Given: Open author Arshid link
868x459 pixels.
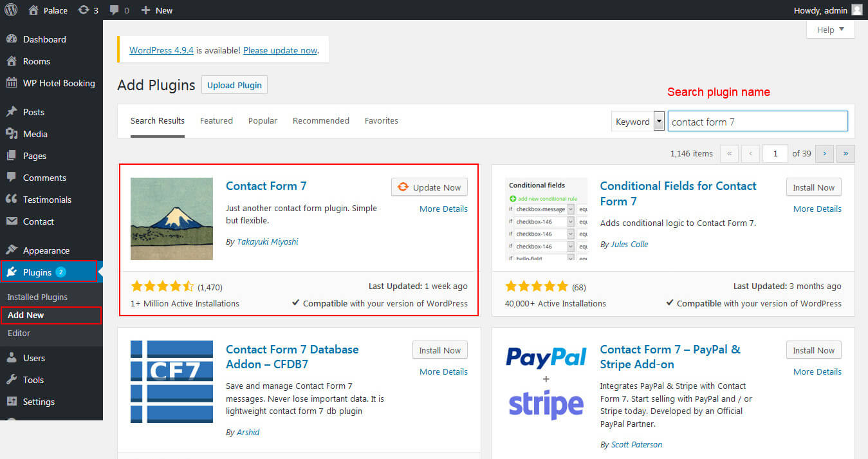Looking at the screenshot, I should tap(248, 433).
